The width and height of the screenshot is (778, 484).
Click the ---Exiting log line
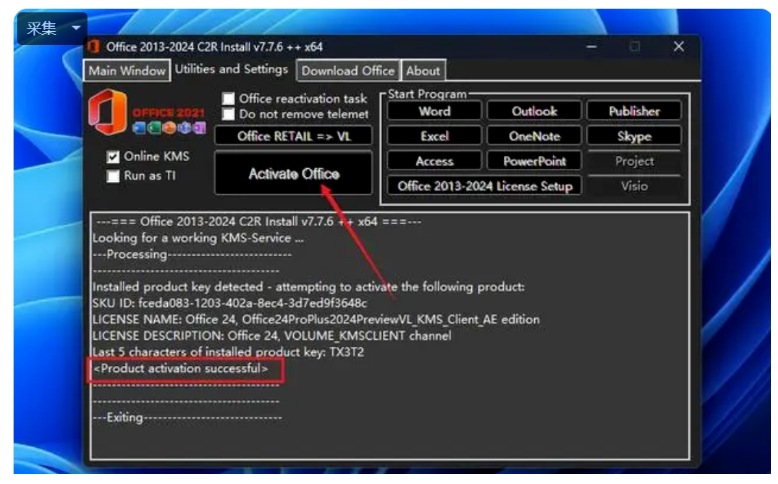click(187, 417)
